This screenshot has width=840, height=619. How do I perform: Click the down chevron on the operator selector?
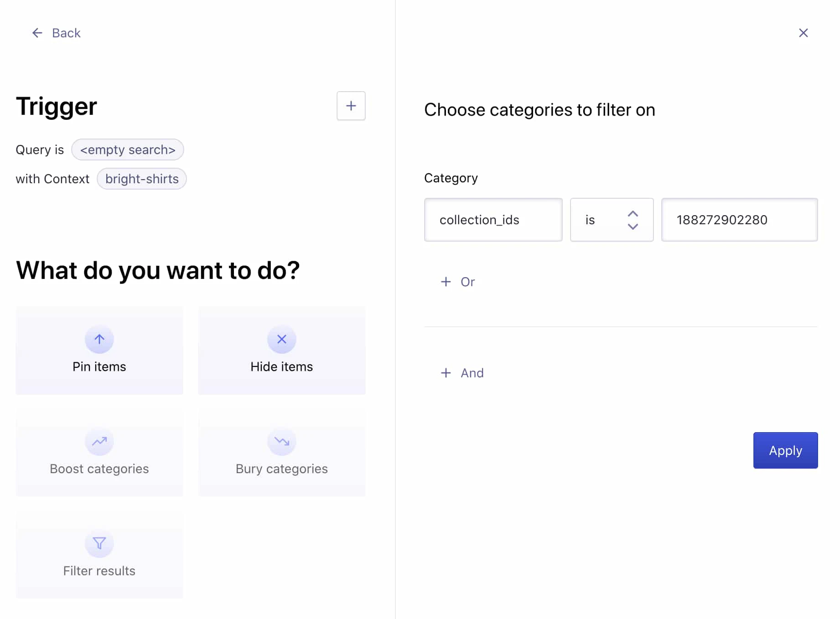[x=633, y=227]
